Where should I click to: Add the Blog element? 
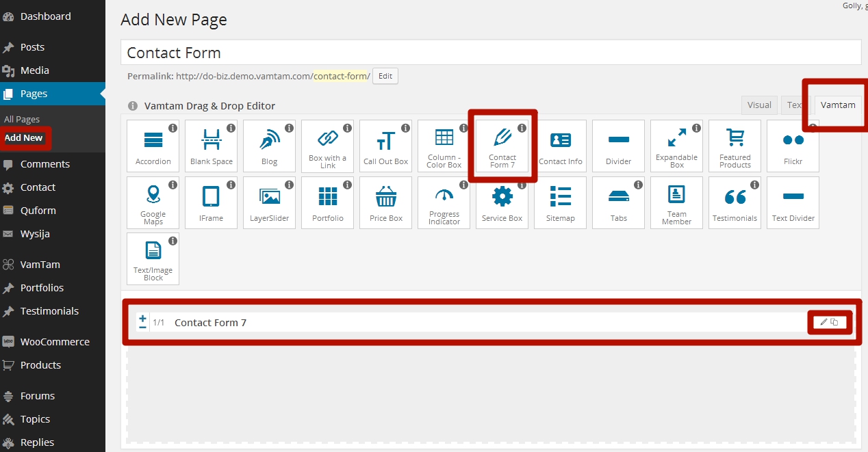pos(269,146)
